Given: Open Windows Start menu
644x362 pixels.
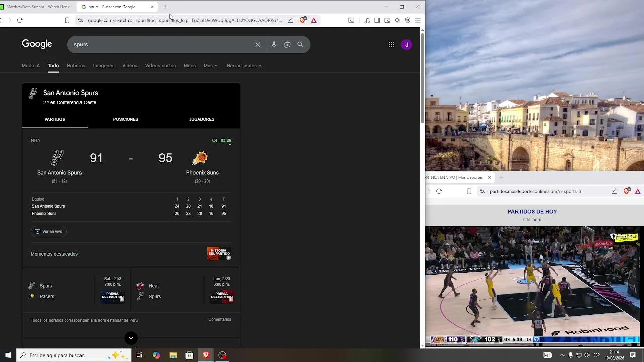Looking at the screenshot, I should click(x=8, y=355).
